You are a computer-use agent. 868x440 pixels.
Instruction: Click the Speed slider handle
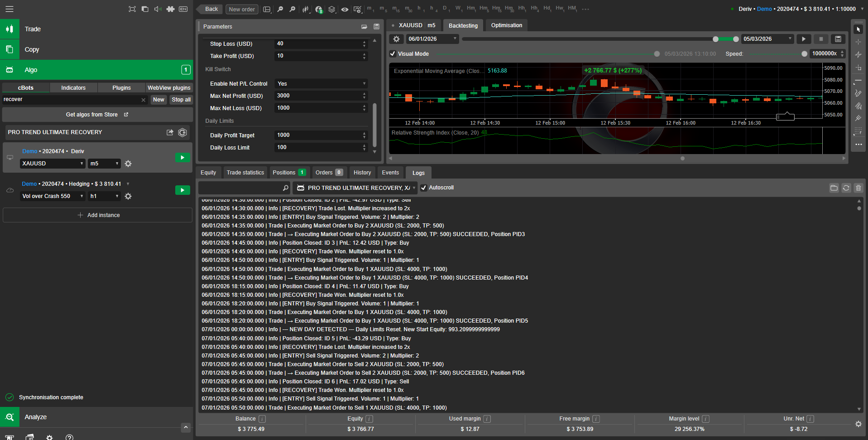[x=804, y=54]
